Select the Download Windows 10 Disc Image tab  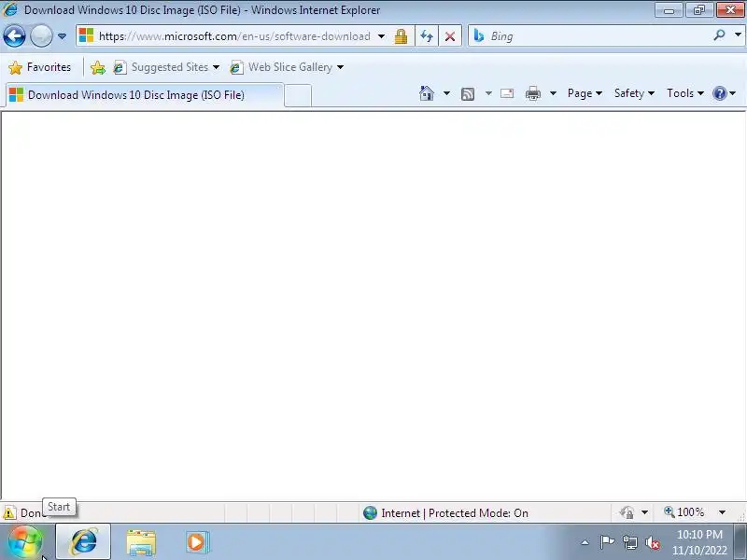(x=145, y=95)
